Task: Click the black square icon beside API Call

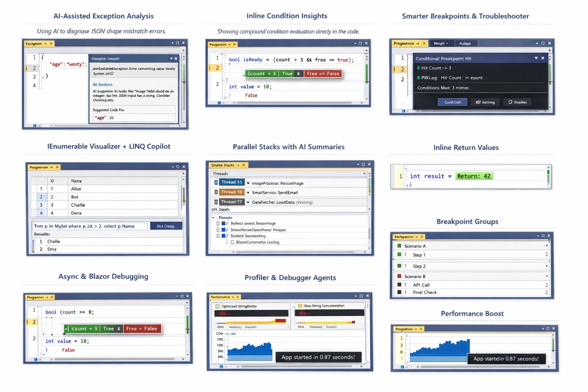Action: pyautogui.click(x=399, y=285)
